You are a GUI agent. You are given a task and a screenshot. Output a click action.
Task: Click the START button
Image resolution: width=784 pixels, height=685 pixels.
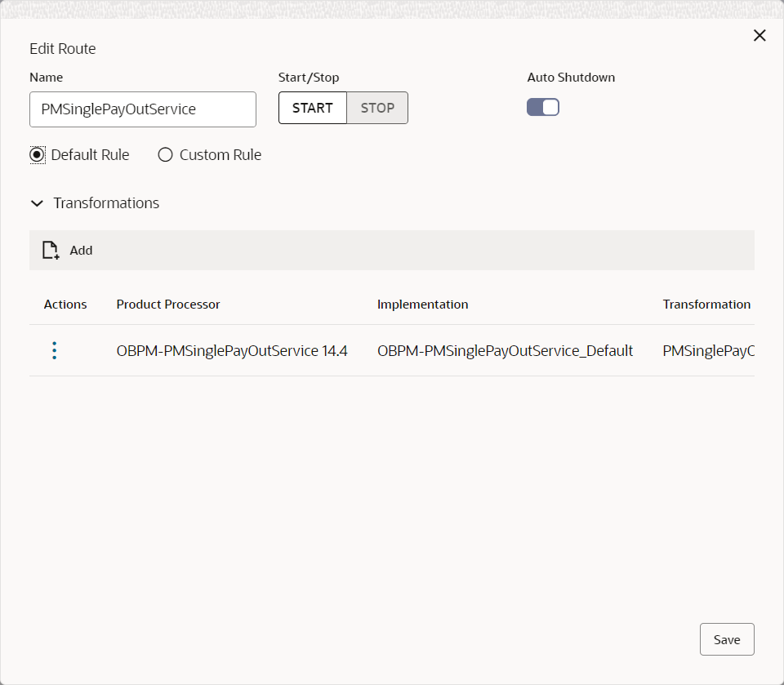pyautogui.click(x=313, y=108)
